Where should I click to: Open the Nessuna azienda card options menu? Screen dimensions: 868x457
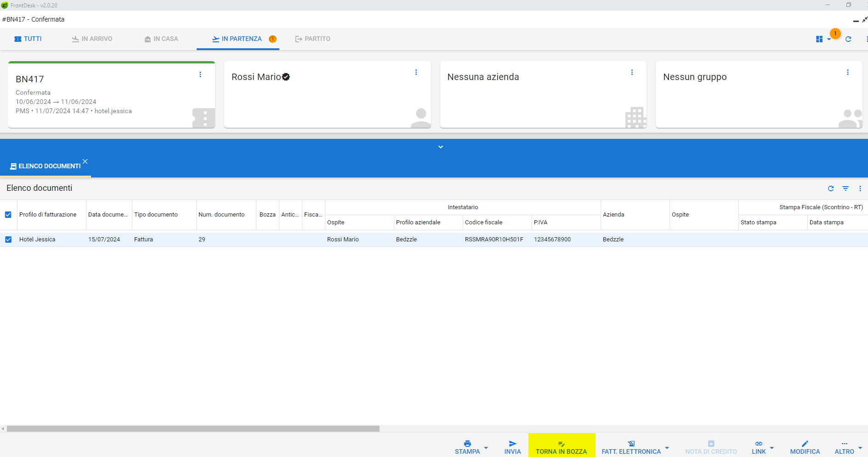point(632,72)
